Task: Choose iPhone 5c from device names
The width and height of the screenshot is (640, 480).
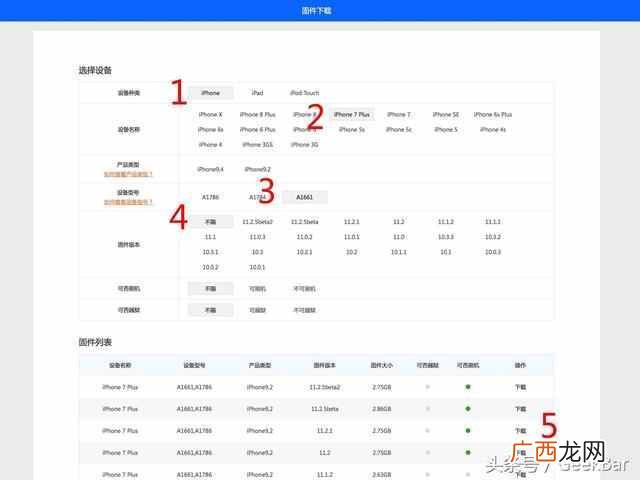Action: pyautogui.click(x=399, y=130)
